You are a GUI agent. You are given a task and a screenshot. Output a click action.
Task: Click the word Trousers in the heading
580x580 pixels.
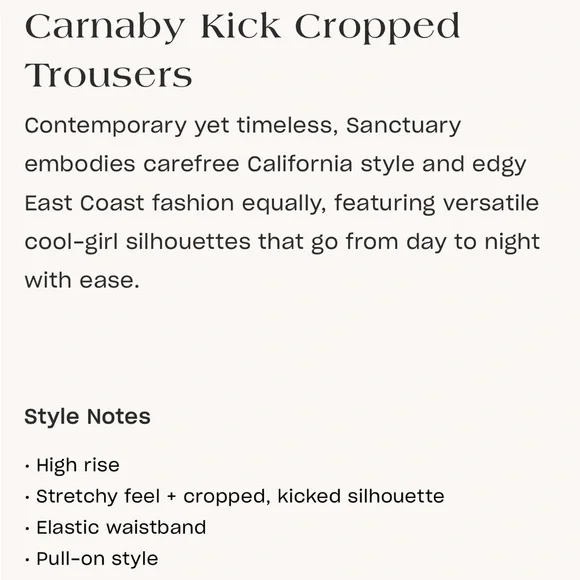[108, 75]
